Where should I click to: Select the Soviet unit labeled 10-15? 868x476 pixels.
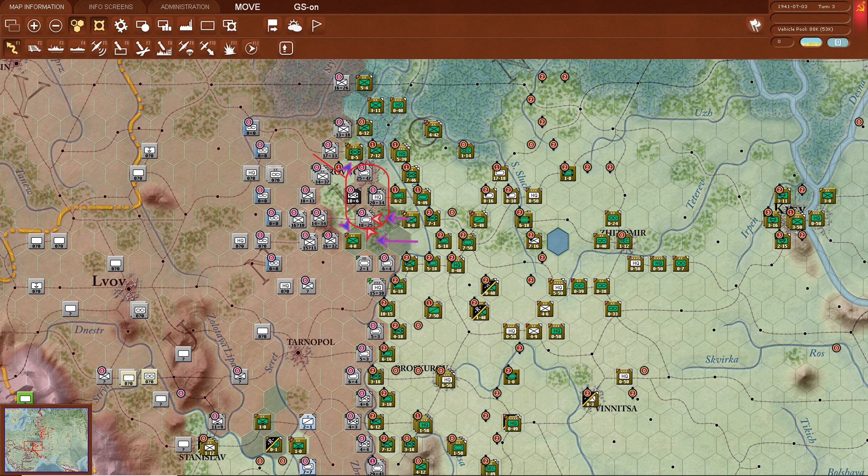pos(387,309)
